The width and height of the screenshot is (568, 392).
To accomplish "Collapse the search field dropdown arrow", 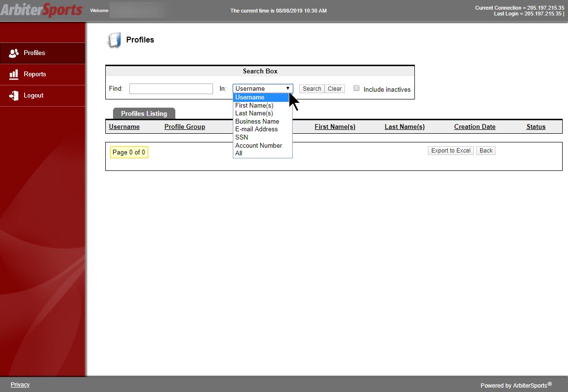I will pos(288,88).
